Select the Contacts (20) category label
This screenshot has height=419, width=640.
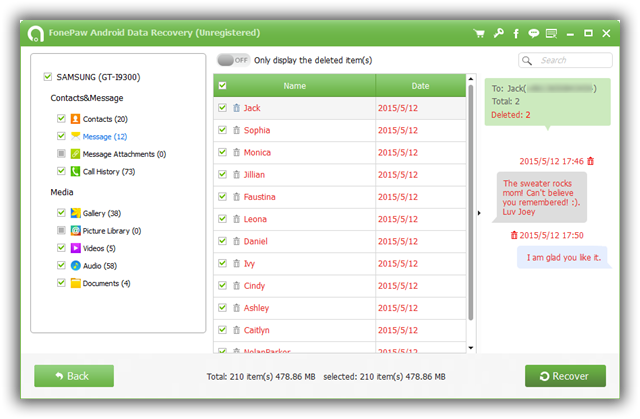pos(105,119)
